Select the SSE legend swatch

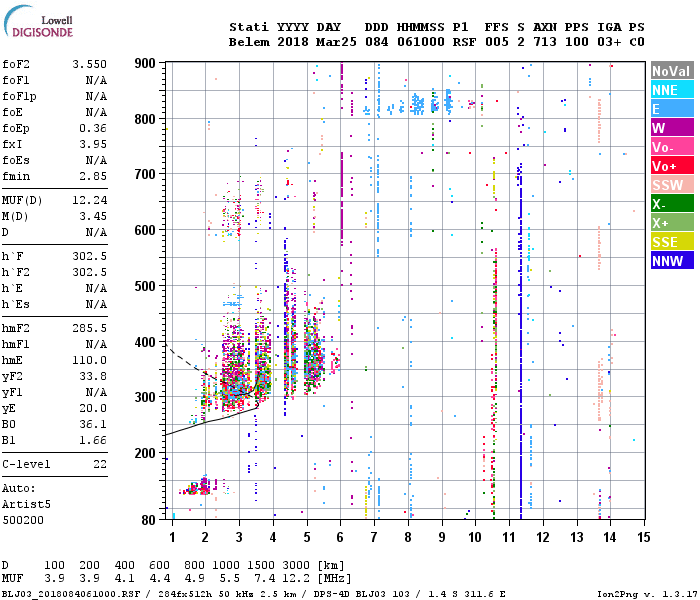[x=672, y=242]
